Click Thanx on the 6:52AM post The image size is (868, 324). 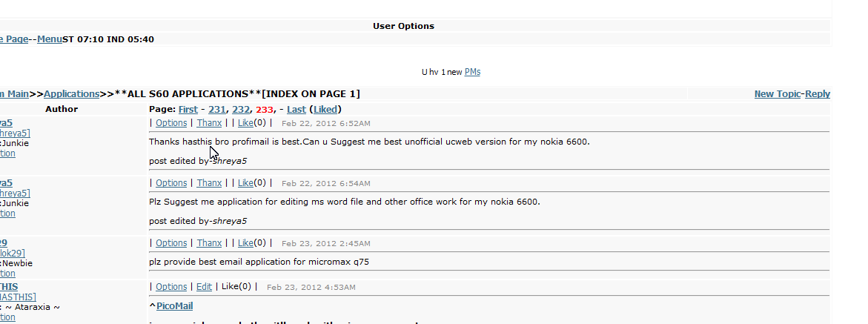[209, 122]
